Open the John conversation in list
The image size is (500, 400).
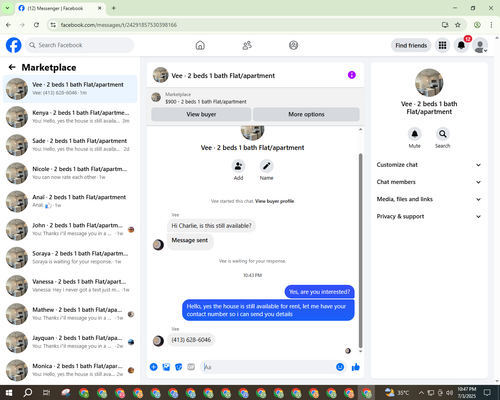(x=70, y=229)
